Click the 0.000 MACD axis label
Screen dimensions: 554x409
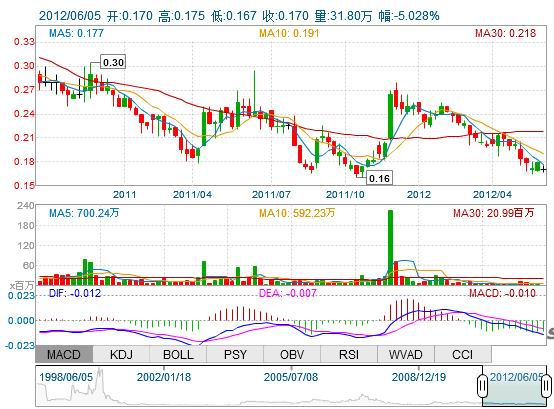coord(22,321)
